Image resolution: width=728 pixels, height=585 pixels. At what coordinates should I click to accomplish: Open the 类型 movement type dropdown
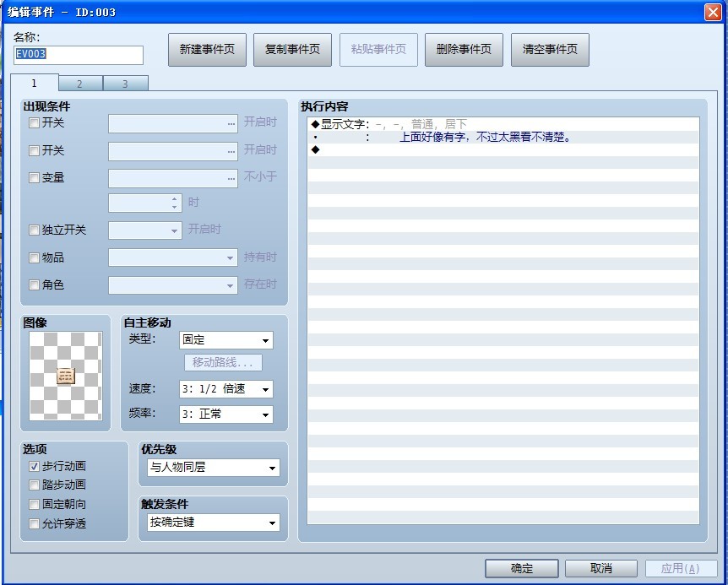(226, 340)
